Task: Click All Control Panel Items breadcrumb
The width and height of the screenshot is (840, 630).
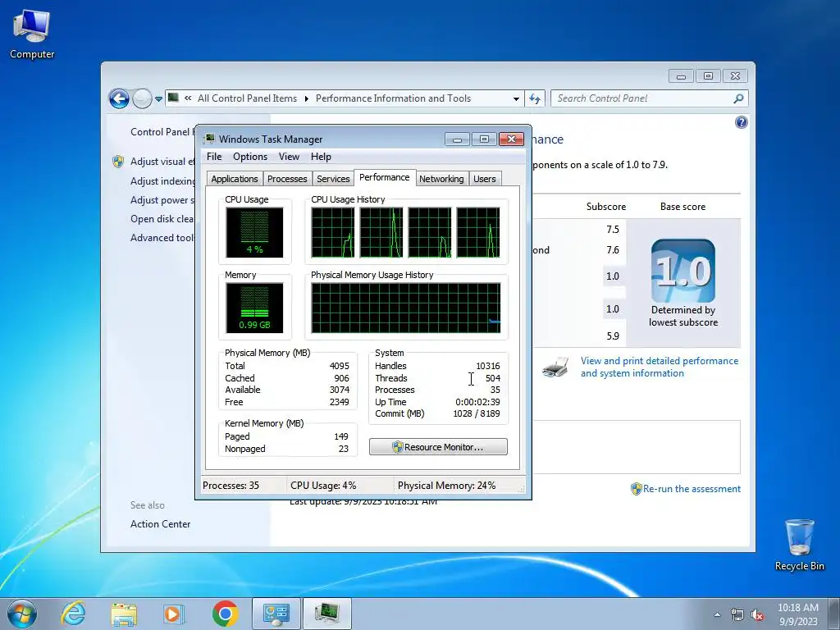Action: (247, 98)
